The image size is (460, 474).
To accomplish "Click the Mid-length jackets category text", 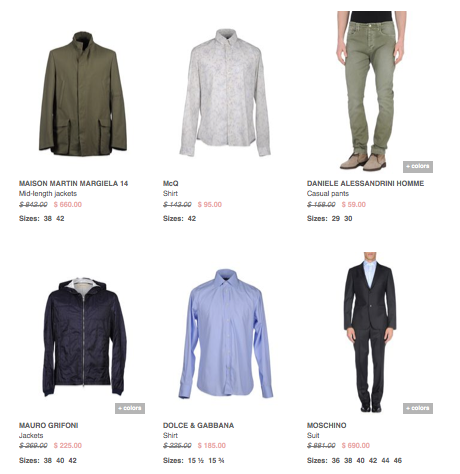I will coord(48,193).
